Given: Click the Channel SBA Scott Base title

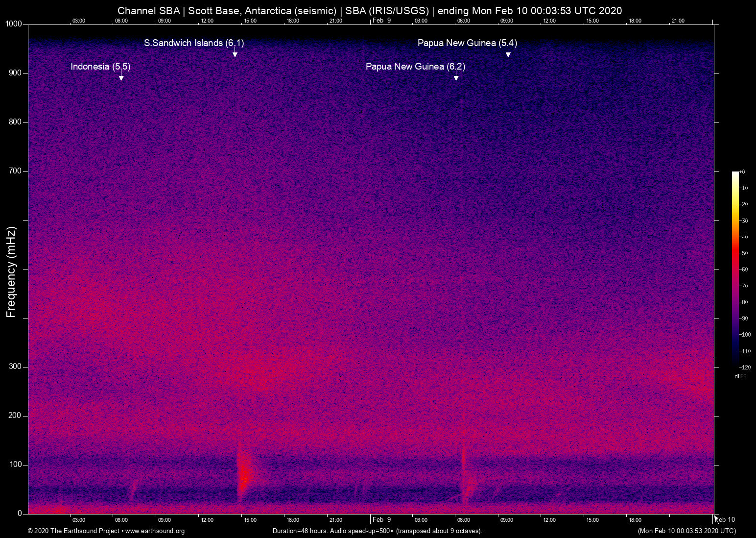Looking at the screenshot, I should pos(370,11).
